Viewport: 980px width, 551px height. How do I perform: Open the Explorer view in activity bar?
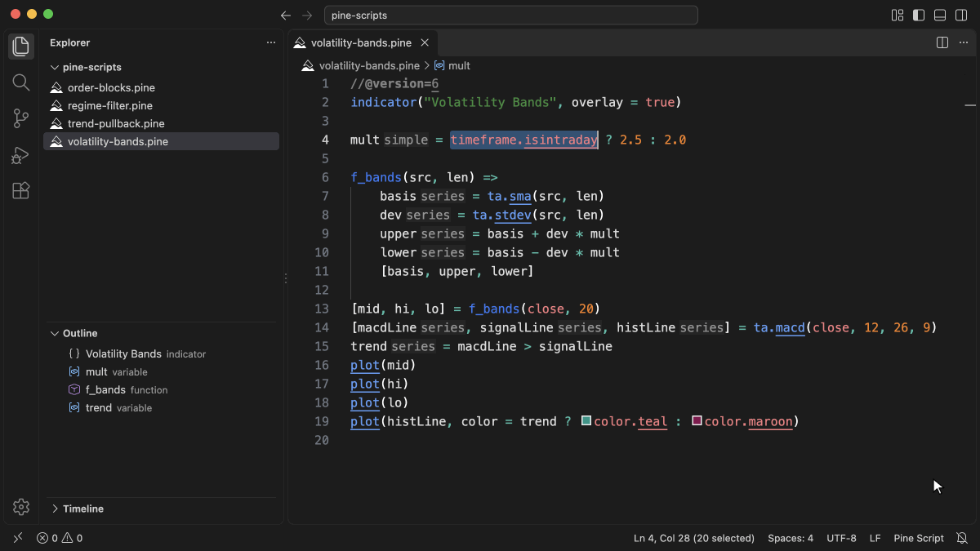pyautogui.click(x=21, y=47)
